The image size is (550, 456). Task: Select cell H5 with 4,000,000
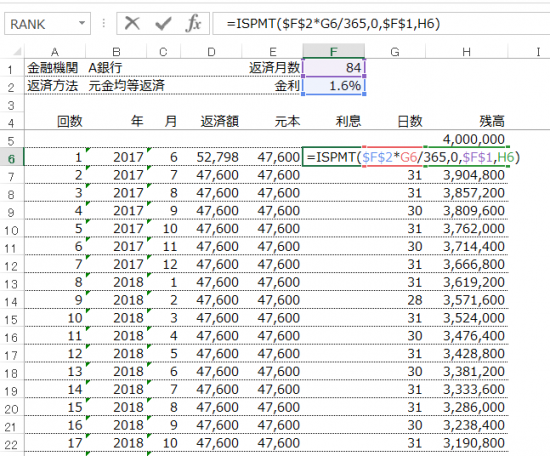467,139
